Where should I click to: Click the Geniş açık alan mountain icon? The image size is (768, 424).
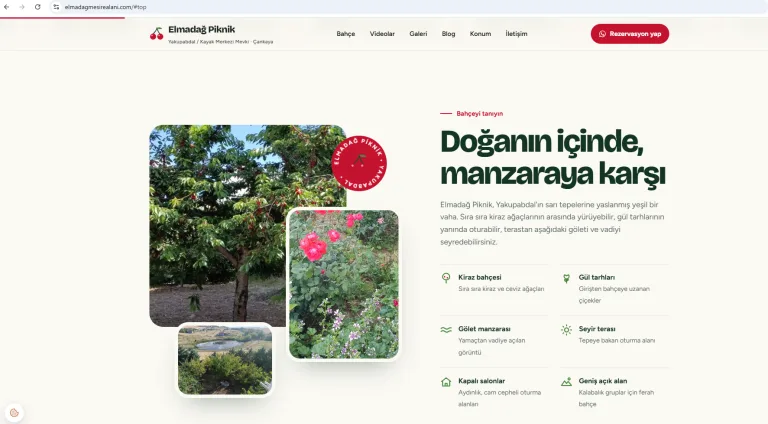pos(566,382)
